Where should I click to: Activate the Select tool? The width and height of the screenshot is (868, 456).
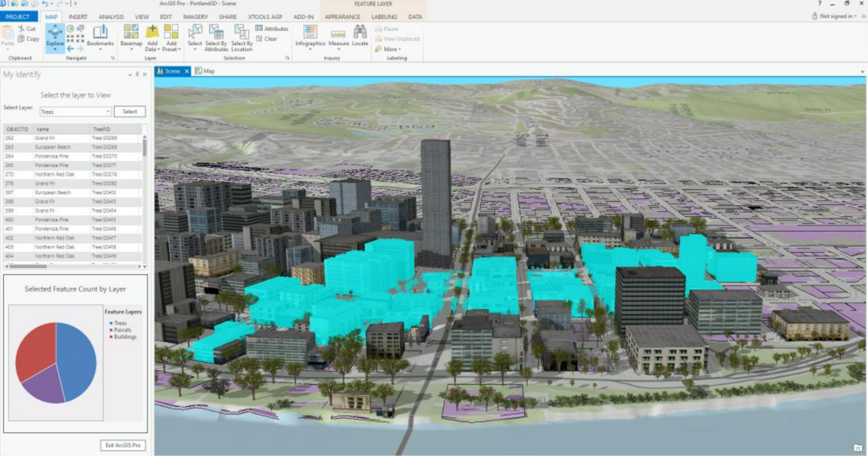coord(194,35)
